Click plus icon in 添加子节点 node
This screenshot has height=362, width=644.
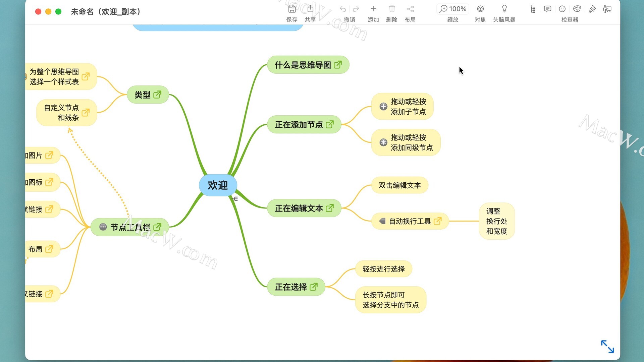(x=383, y=107)
